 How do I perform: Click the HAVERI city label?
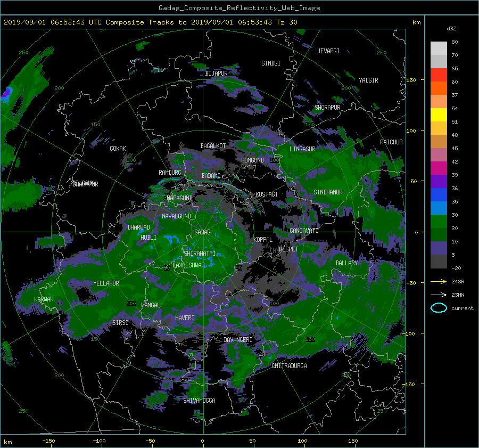click(185, 319)
